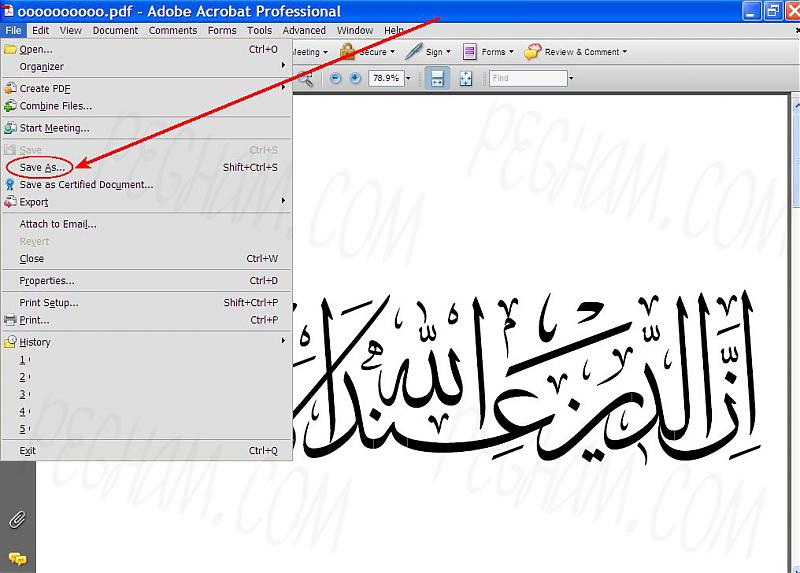Open the Sign dropdown arrow

(x=448, y=52)
